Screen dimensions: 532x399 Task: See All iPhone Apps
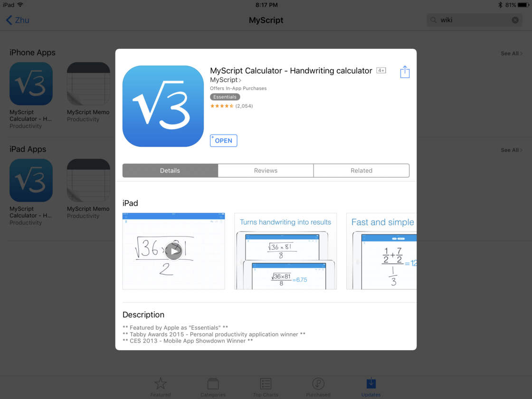511,53
